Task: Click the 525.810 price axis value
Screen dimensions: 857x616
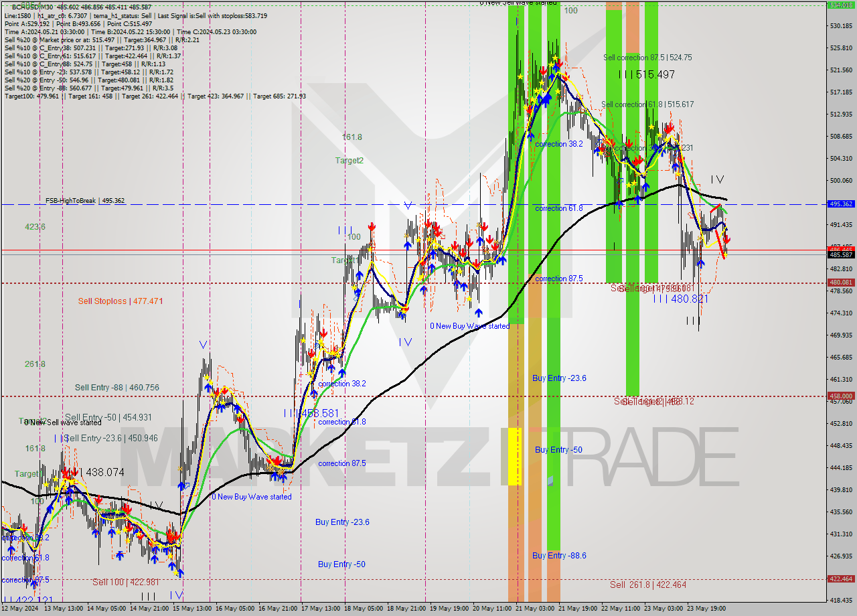Action: click(841, 48)
